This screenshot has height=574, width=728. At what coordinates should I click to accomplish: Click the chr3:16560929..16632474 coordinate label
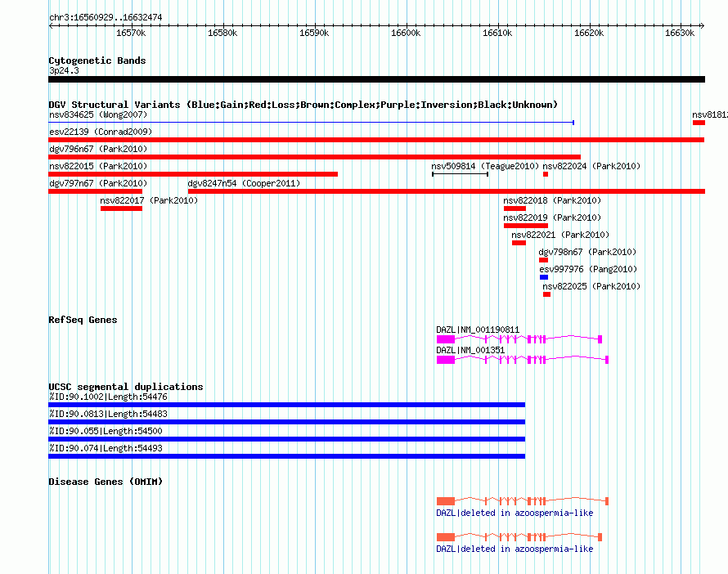[106, 17]
